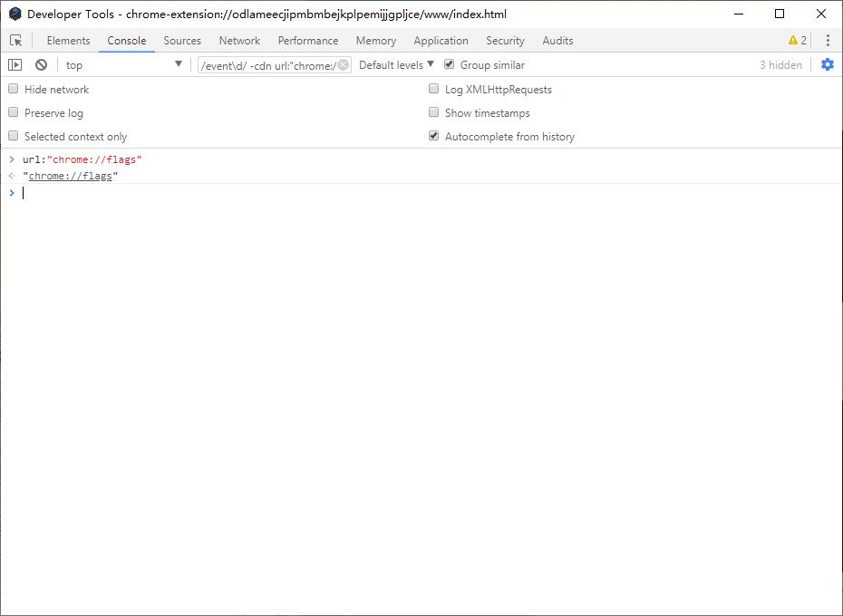The image size is (843, 616).
Task: Open the Sources tab
Action: [182, 41]
